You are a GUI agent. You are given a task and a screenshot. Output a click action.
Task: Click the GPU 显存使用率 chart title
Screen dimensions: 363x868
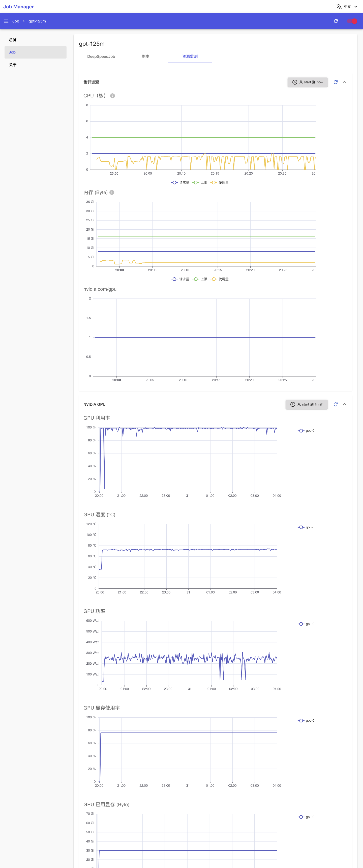[x=102, y=708]
